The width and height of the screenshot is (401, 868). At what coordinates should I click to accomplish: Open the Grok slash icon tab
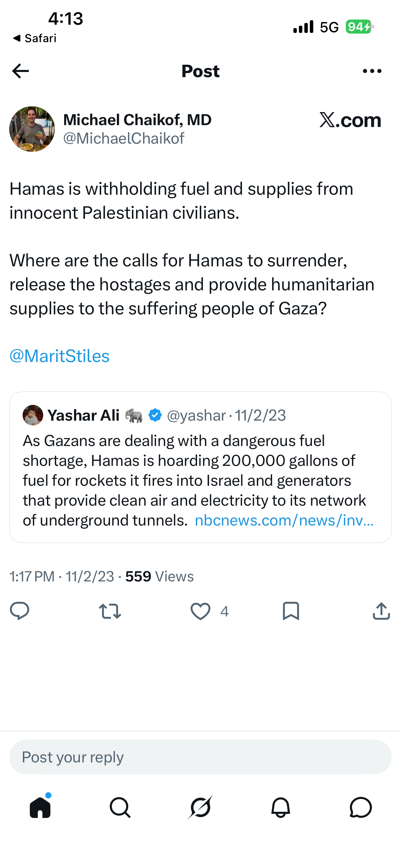click(x=200, y=807)
